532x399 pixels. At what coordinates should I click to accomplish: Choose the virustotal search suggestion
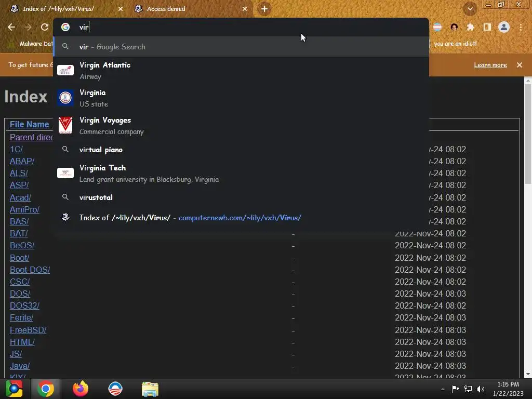click(x=241, y=197)
